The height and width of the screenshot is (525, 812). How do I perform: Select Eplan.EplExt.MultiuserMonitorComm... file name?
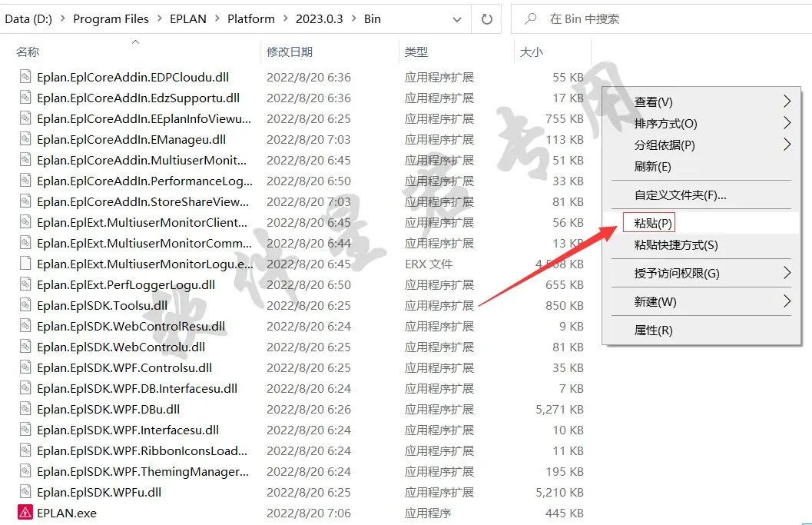click(x=144, y=243)
